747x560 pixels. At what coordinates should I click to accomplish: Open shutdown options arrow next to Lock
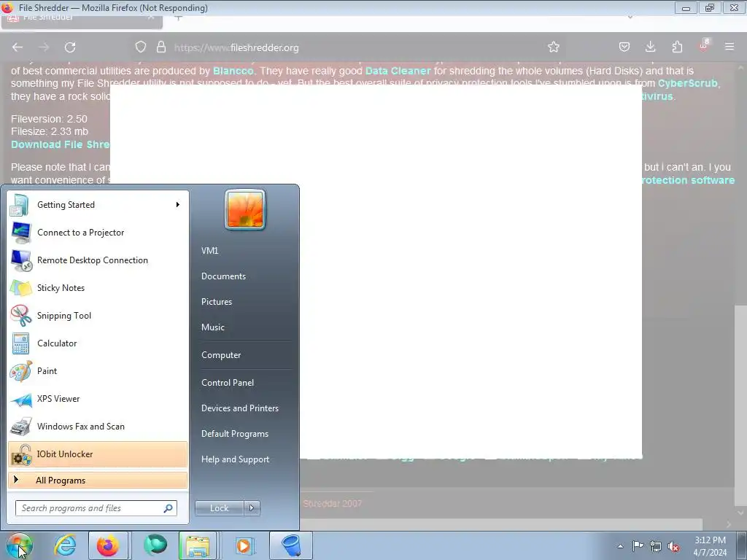tap(252, 508)
